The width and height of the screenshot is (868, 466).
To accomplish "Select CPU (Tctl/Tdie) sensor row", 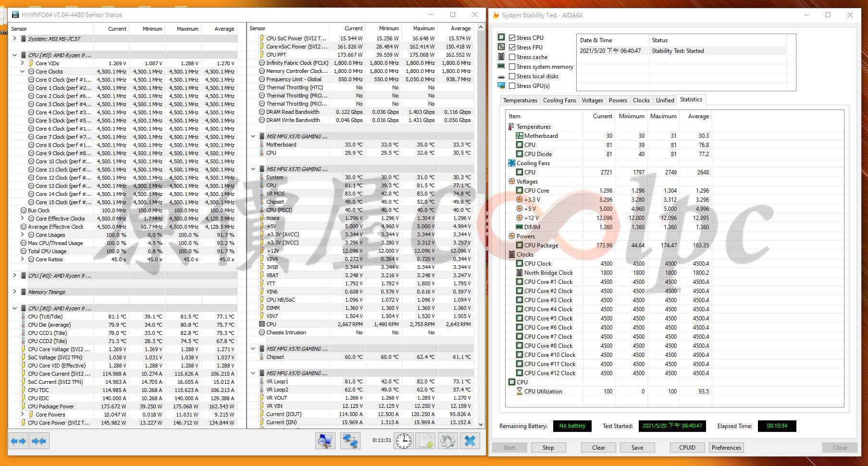I will 124,317.
